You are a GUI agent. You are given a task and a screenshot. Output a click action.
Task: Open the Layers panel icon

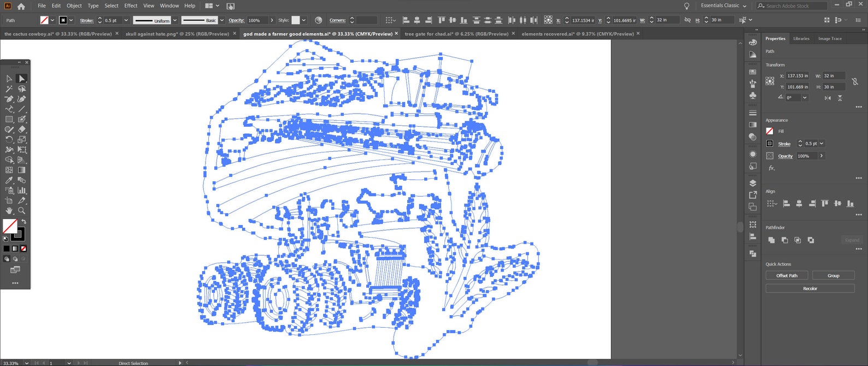click(x=753, y=183)
